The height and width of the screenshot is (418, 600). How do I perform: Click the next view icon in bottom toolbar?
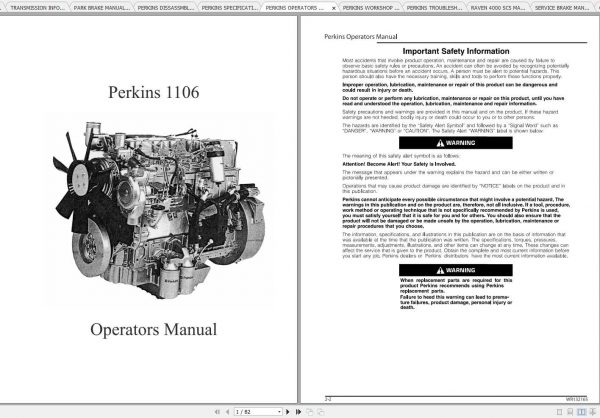pos(321,412)
